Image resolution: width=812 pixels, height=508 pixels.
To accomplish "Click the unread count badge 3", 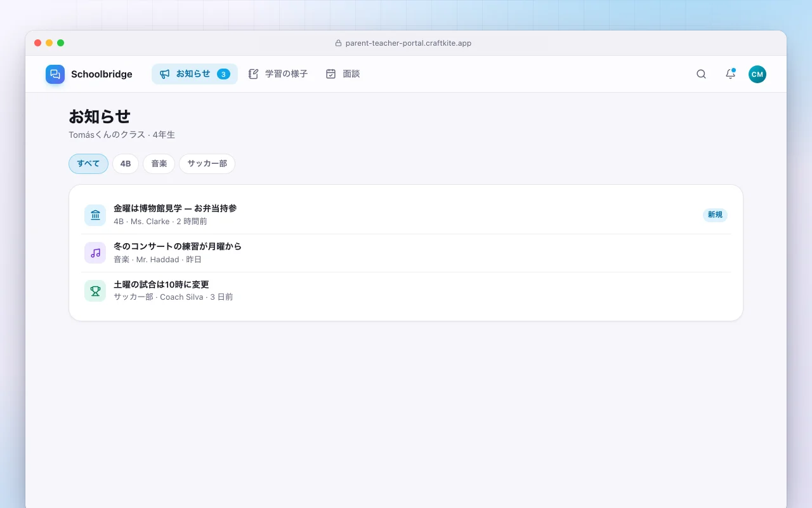I will click(x=223, y=74).
